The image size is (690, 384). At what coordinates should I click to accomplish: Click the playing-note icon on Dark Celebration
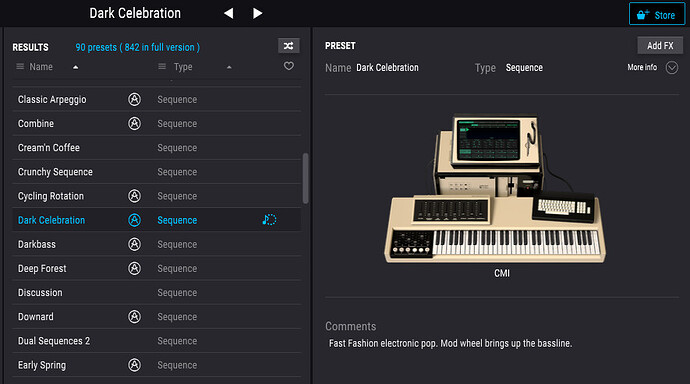[x=269, y=219]
